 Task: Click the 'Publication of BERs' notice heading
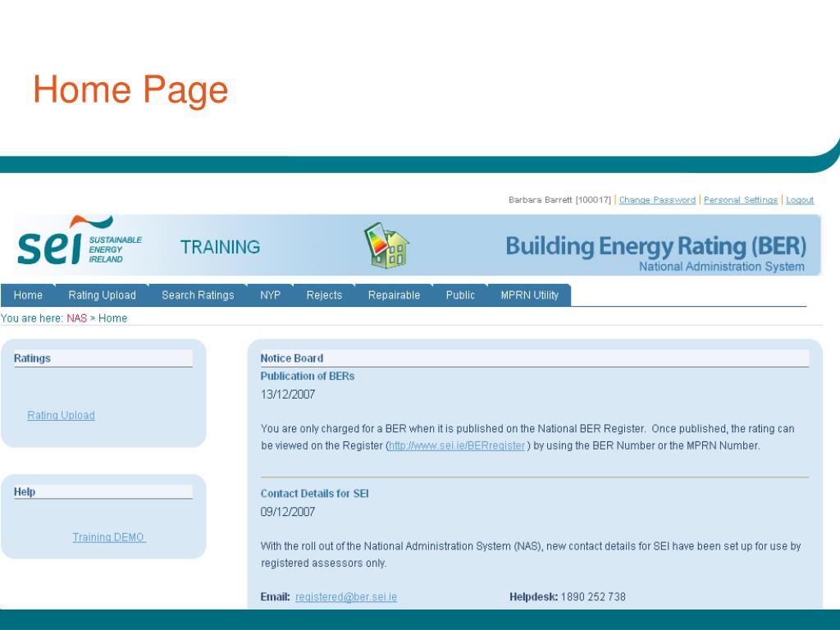308,376
